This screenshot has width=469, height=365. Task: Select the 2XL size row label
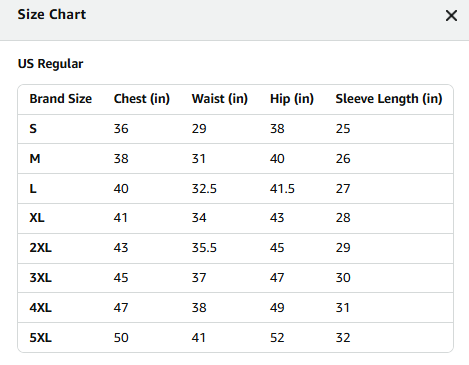click(x=41, y=248)
